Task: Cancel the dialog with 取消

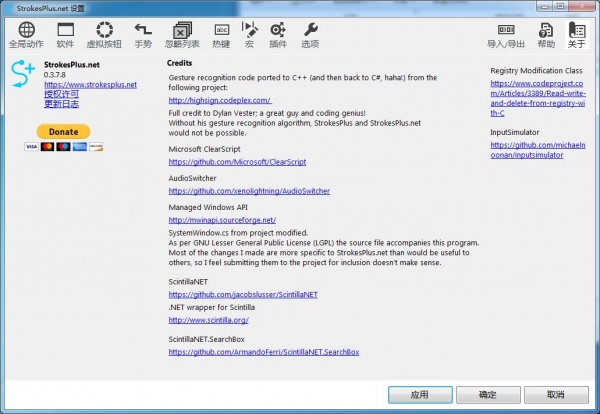Action: click(554, 394)
